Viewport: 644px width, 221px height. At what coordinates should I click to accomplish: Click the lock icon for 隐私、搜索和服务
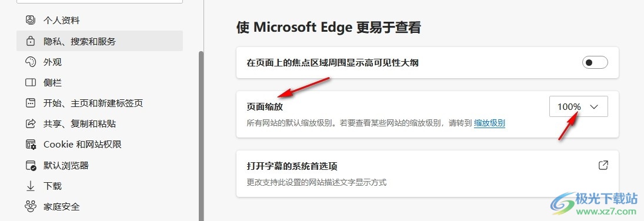(31, 41)
